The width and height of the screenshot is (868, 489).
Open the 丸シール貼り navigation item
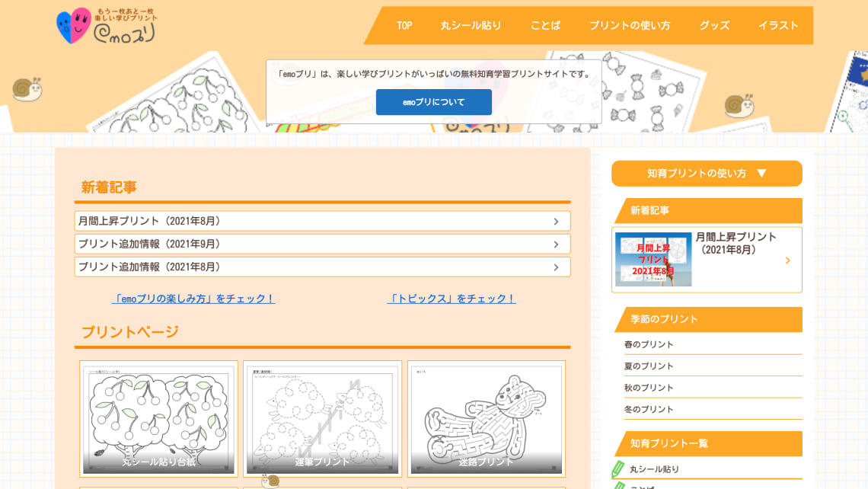coord(471,25)
